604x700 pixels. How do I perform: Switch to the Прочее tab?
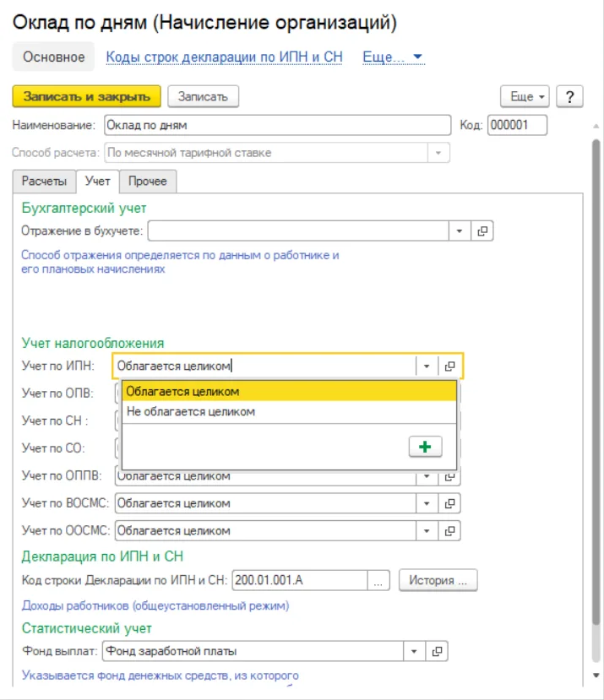click(x=148, y=182)
